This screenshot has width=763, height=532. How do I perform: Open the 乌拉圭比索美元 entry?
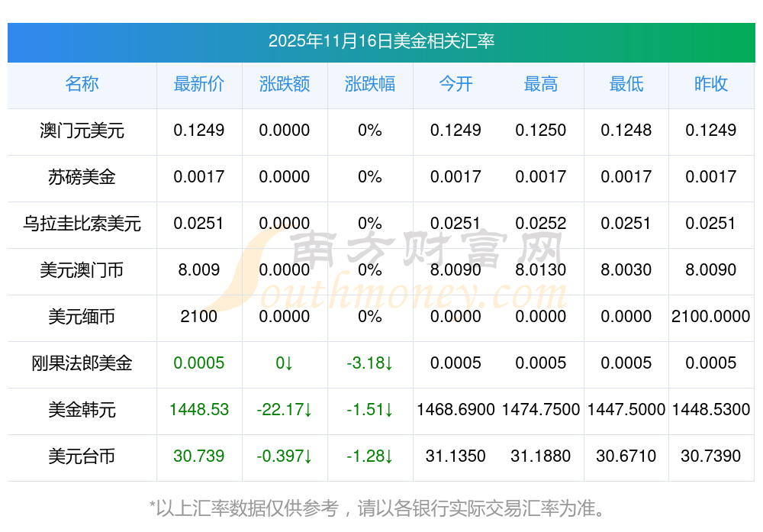82,224
